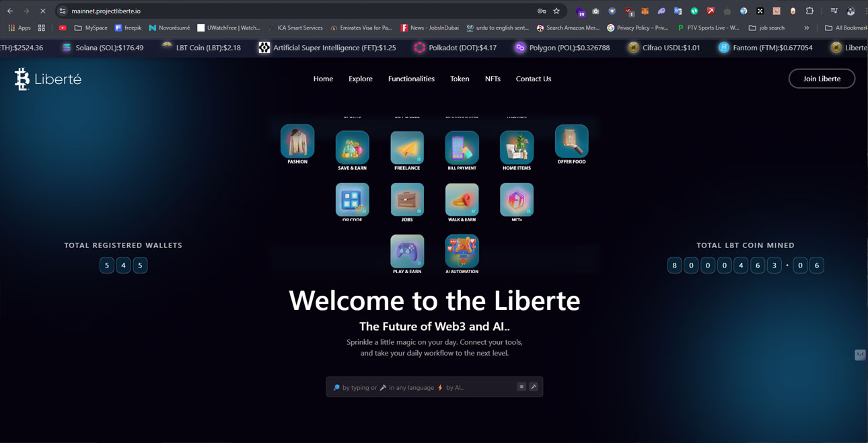Open the Save & Earn icon
Image resolution: width=868 pixels, height=443 pixels.
pyautogui.click(x=352, y=148)
